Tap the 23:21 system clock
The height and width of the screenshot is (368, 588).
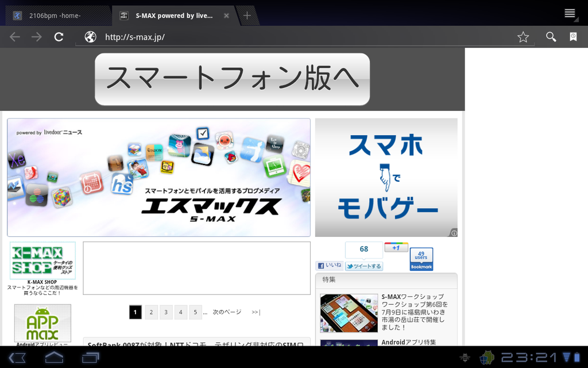pos(529,358)
